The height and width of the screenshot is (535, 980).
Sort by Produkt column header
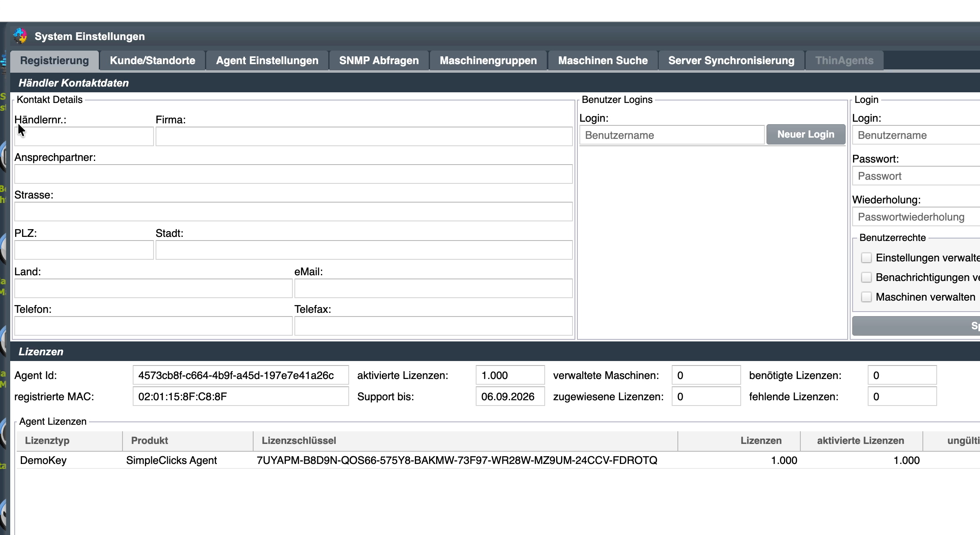[188, 441]
